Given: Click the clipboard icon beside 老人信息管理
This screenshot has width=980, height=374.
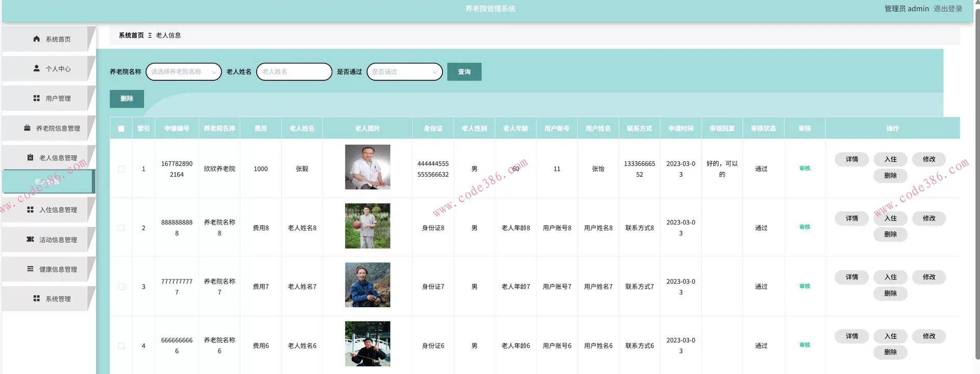Looking at the screenshot, I should tap(30, 158).
